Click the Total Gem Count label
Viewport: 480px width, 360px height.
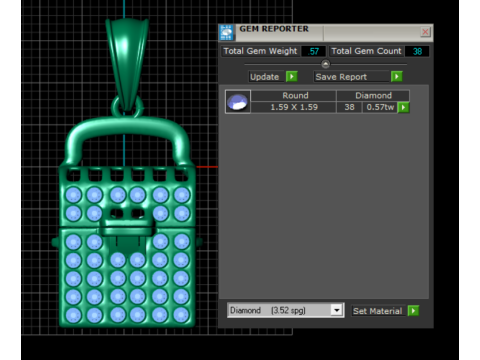click(x=366, y=51)
